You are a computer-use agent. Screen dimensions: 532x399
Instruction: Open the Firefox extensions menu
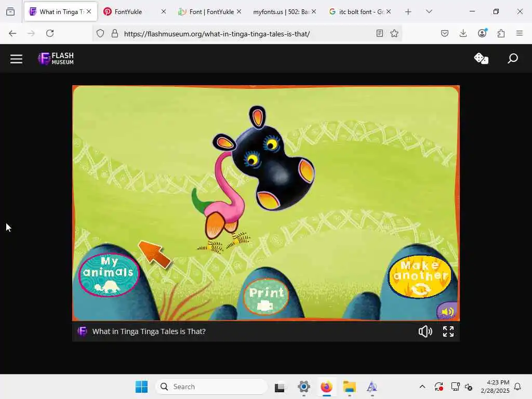[501, 33]
